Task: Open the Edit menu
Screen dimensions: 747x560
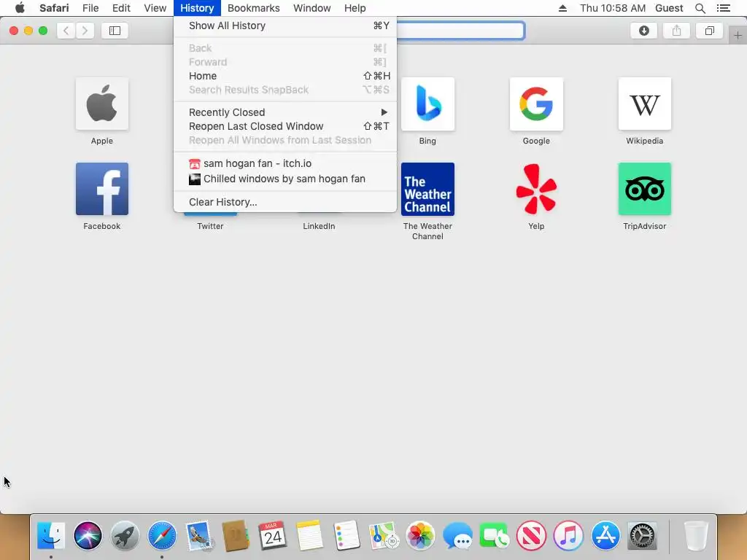Action: click(x=121, y=8)
